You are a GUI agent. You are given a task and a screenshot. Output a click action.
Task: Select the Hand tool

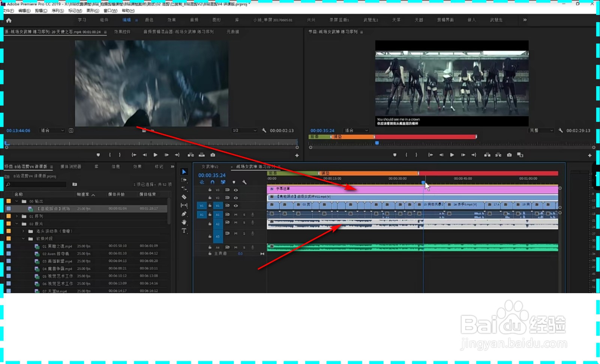184,222
